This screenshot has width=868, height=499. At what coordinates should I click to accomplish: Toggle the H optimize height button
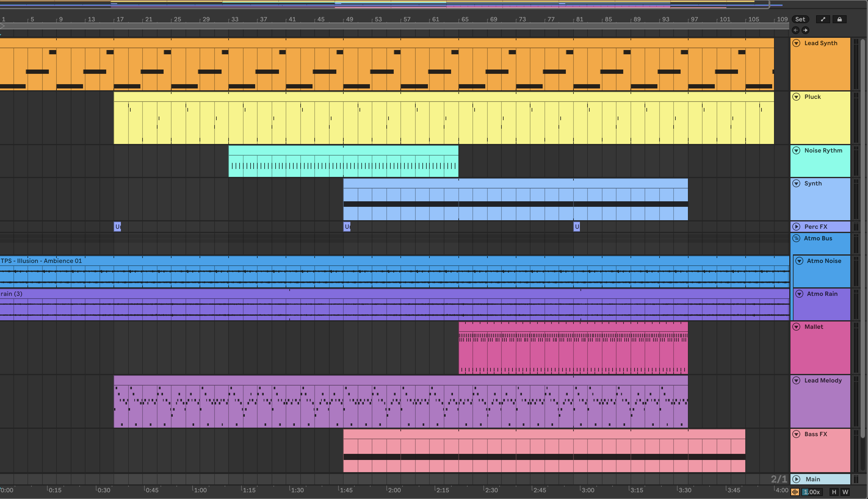click(834, 492)
